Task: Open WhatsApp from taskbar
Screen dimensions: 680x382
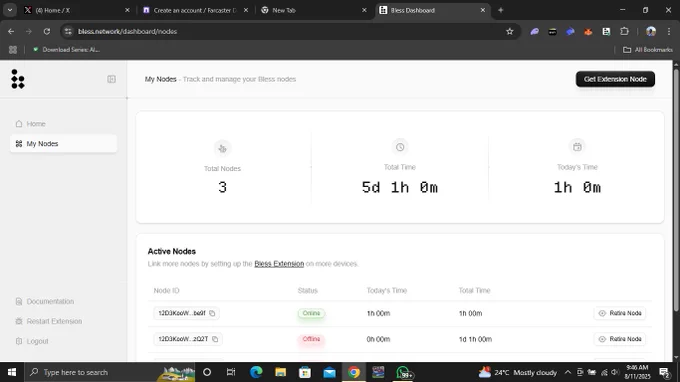Action: 403,372
